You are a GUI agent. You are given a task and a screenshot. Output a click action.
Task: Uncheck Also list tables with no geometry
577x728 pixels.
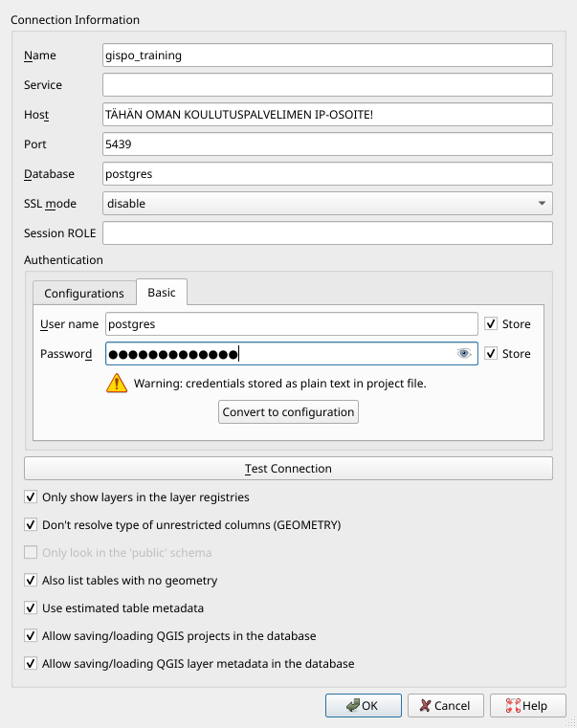pos(31,580)
